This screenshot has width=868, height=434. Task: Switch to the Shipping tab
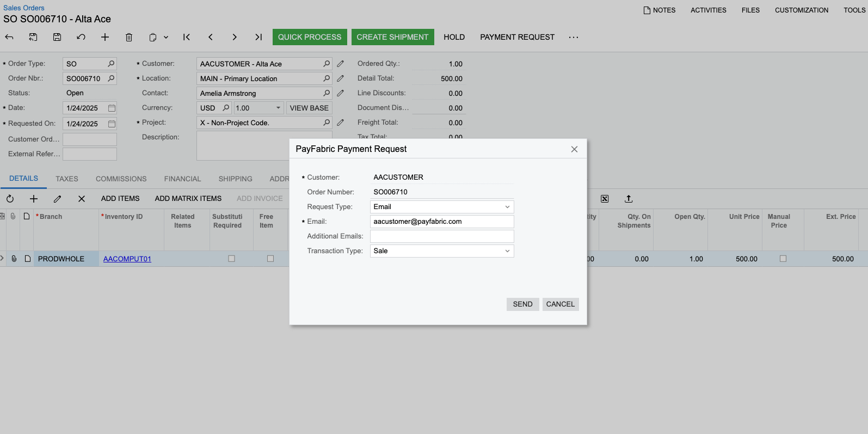point(236,179)
